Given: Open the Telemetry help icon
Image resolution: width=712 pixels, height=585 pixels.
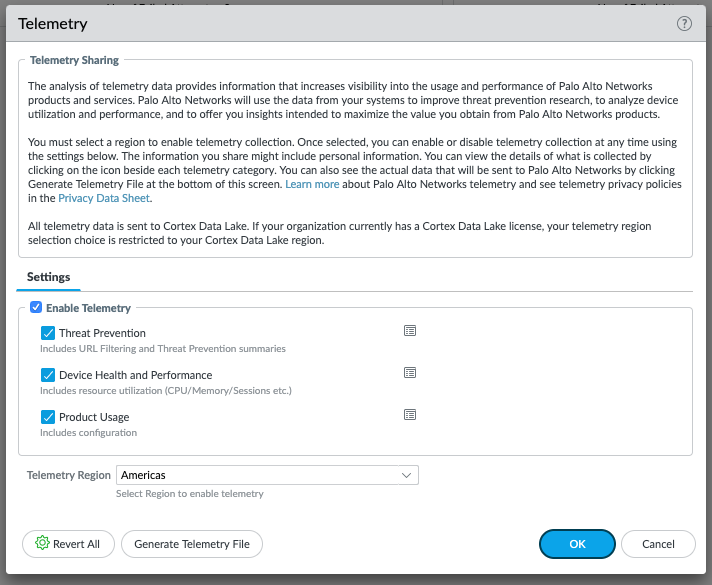Looking at the screenshot, I should [x=684, y=24].
